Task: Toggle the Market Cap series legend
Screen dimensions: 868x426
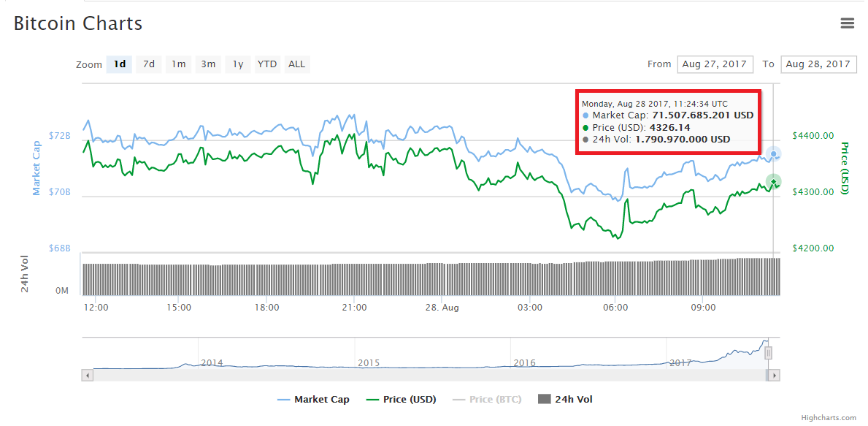Action: click(314, 400)
